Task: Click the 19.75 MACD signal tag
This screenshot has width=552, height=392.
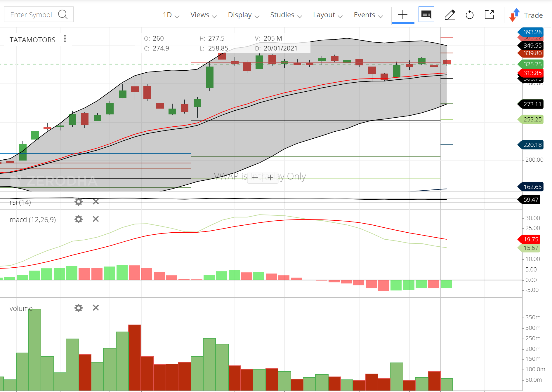Action: coord(529,239)
